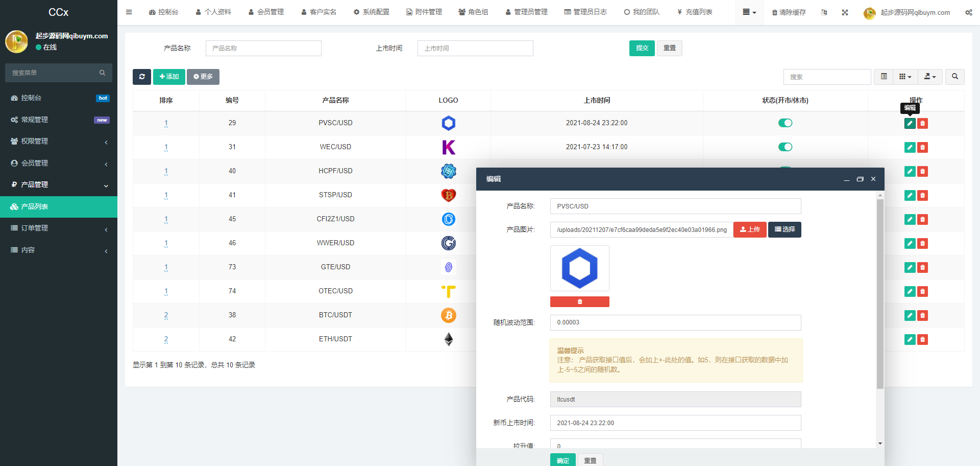980x466 pixels.
Task: Open the 系统配置 top tab
Action: click(x=372, y=12)
